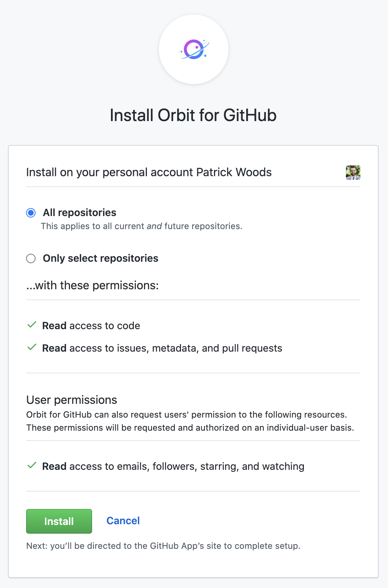388x588 pixels.
Task: Select the All repositories radio button
Action: 31,213
